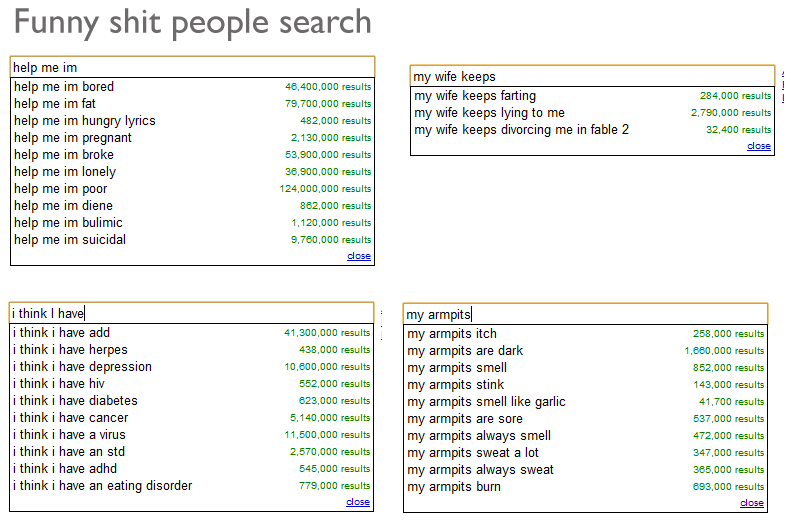Pick 'my armpits are dark' suggestion

click(x=465, y=351)
